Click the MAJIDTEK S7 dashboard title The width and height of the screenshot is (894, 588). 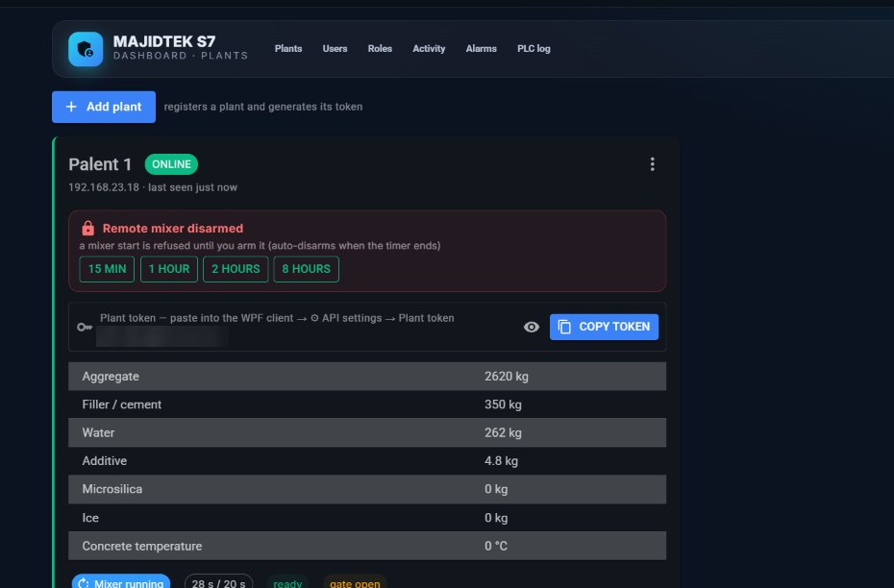point(164,41)
